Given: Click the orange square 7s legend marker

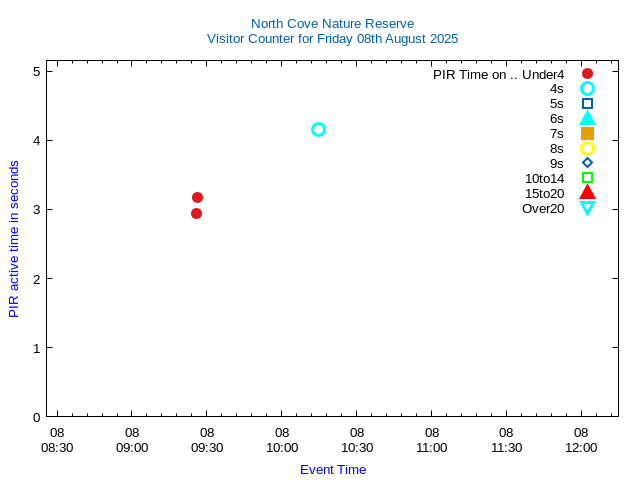Looking at the screenshot, I should pyautogui.click(x=587, y=134).
